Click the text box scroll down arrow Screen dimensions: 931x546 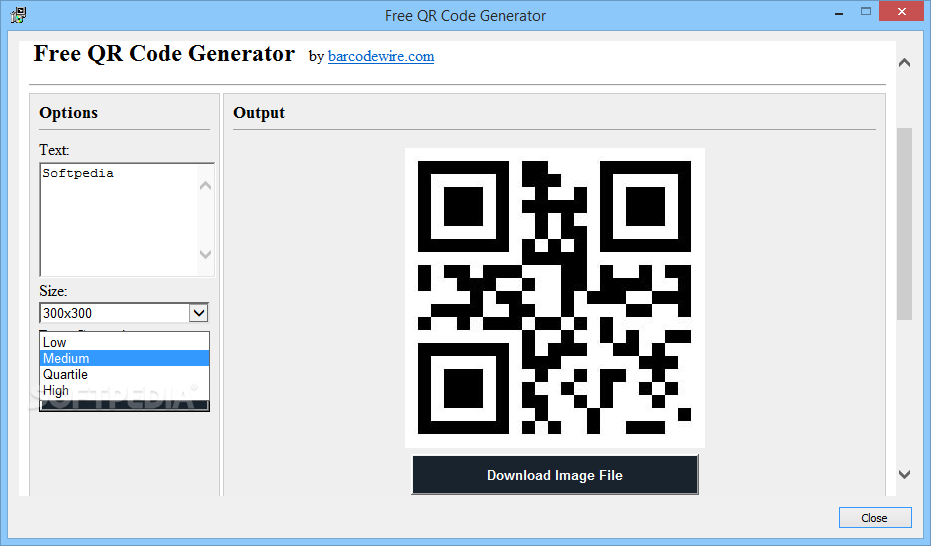coord(205,254)
